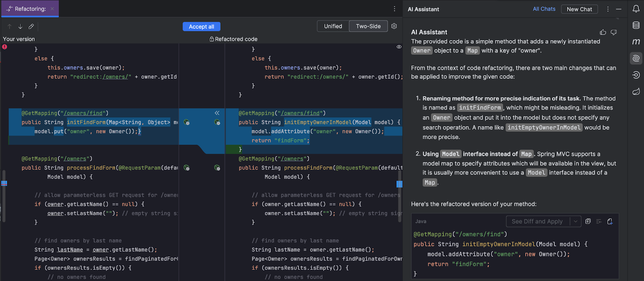The height and width of the screenshot is (281, 644).
Task: Click the right pane blue scrollbar marker
Action: click(x=400, y=184)
